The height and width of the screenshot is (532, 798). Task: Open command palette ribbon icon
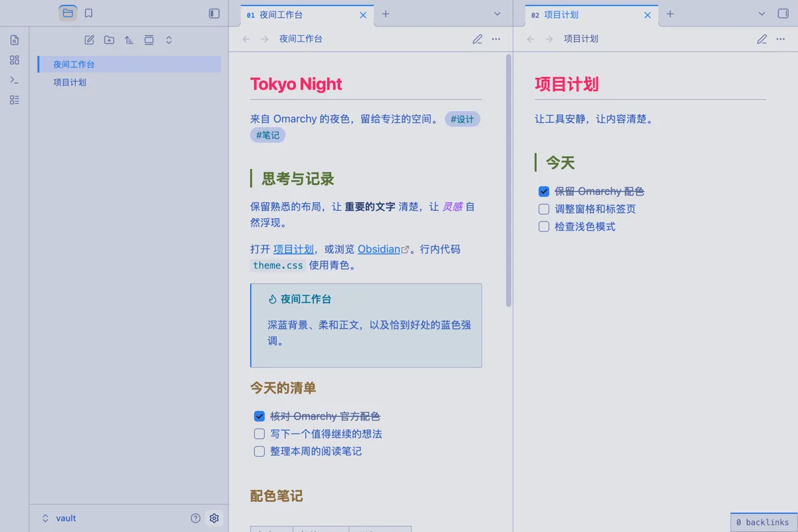click(15, 80)
